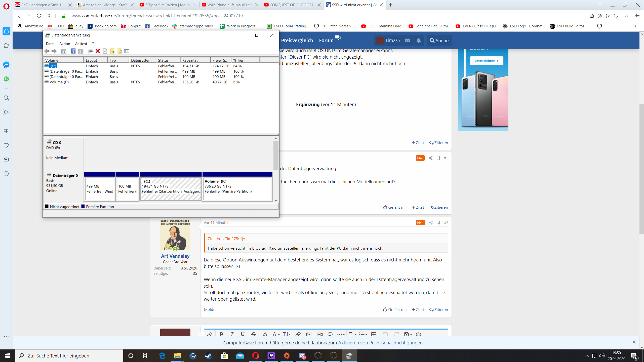Share post #2 using share icon

pos(431,158)
